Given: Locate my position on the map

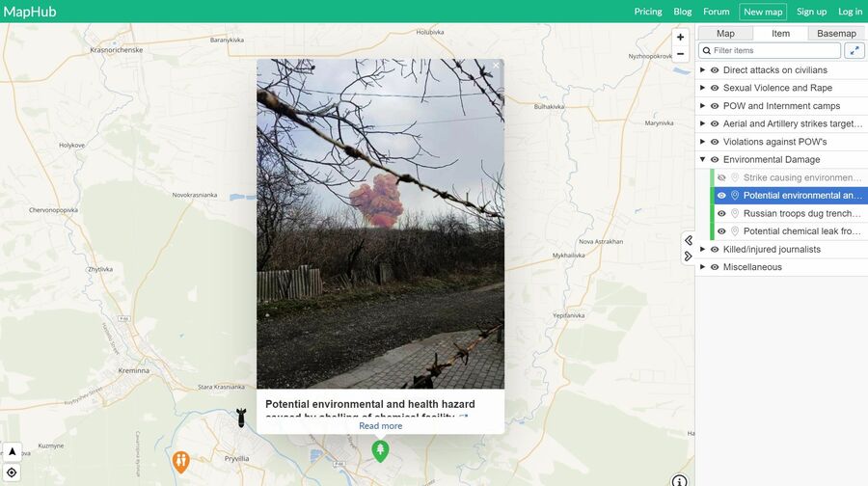Looking at the screenshot, I should click(x=12, y=472).
